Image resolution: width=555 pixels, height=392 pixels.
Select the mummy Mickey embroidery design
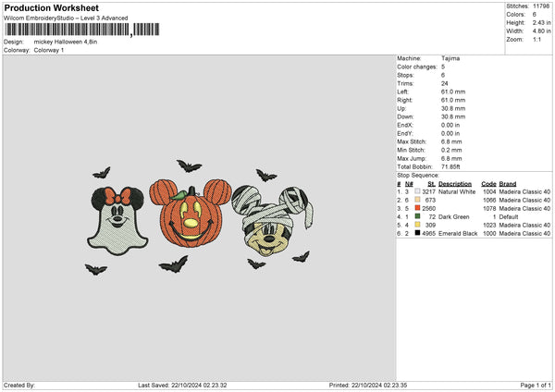point(273,220)
